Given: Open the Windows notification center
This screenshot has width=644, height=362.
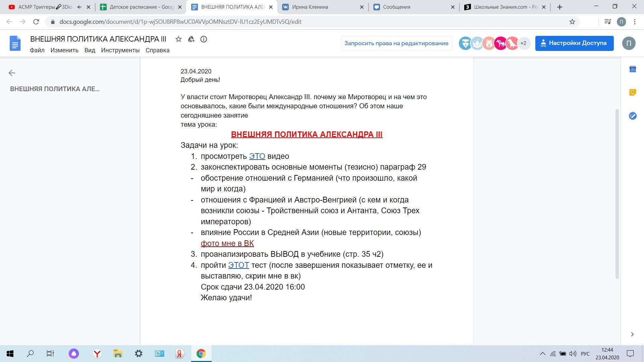Looking at the screenshot, I should (x=631, y=354).
